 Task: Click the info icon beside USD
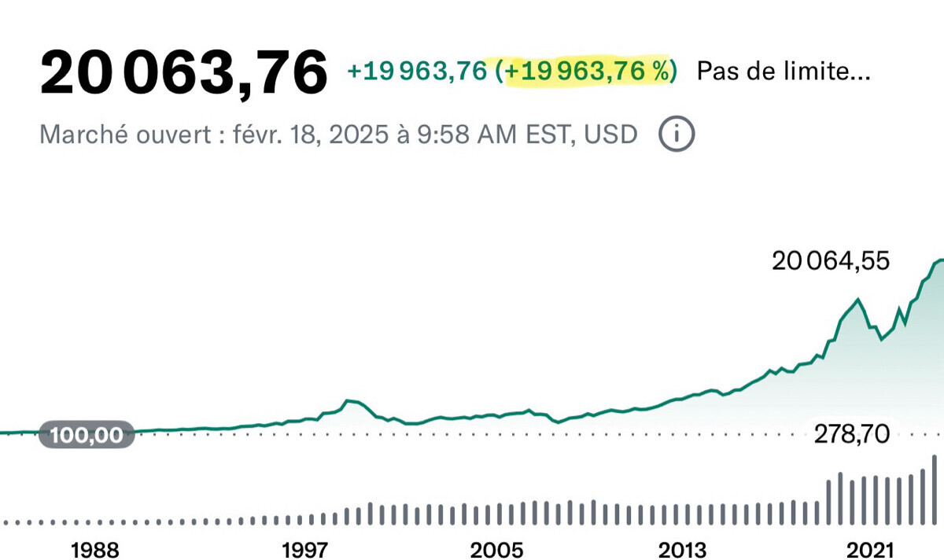pyautogui.click(x=676, y=135)
